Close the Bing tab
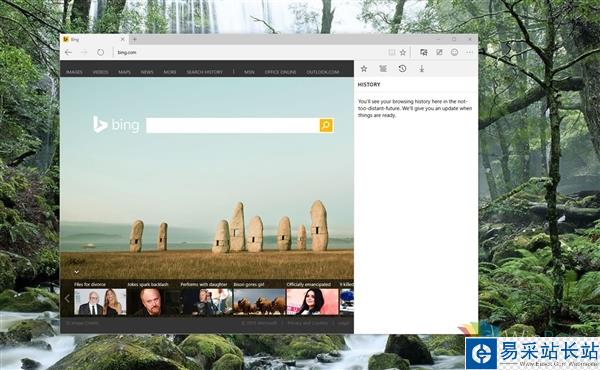This screenshot has height=370, width=600. pos(123,39)
